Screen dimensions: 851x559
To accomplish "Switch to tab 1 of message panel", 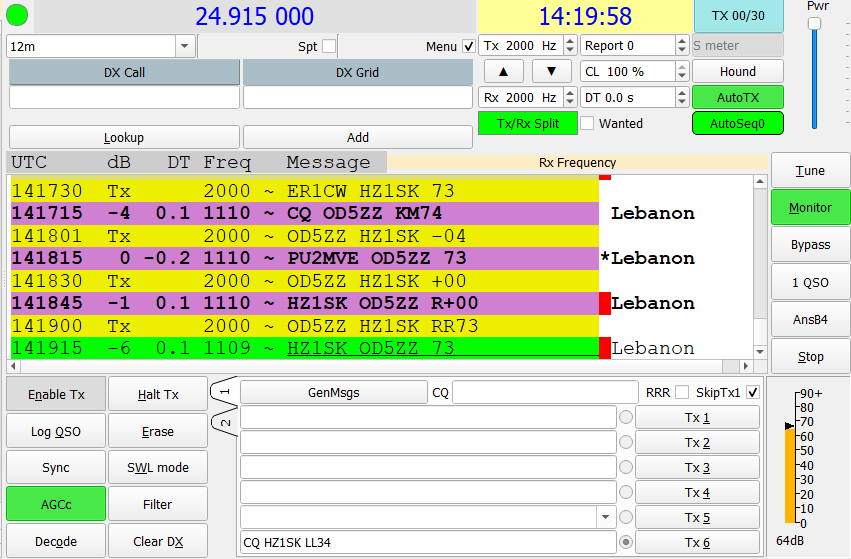I will pyautogui.click(x=225, y=392).
